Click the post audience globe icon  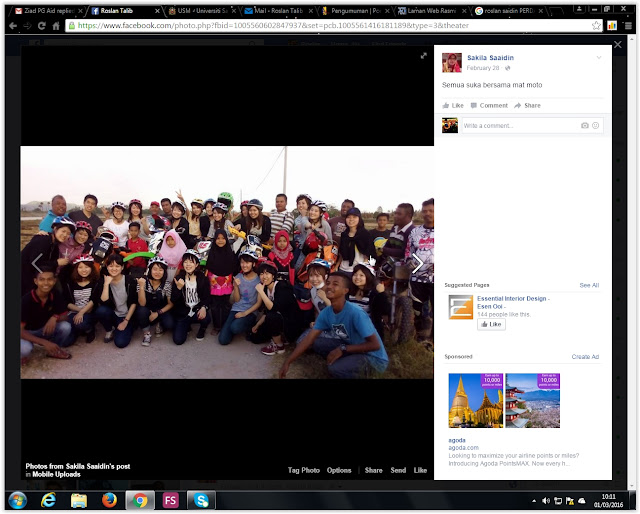click(507, 68)
